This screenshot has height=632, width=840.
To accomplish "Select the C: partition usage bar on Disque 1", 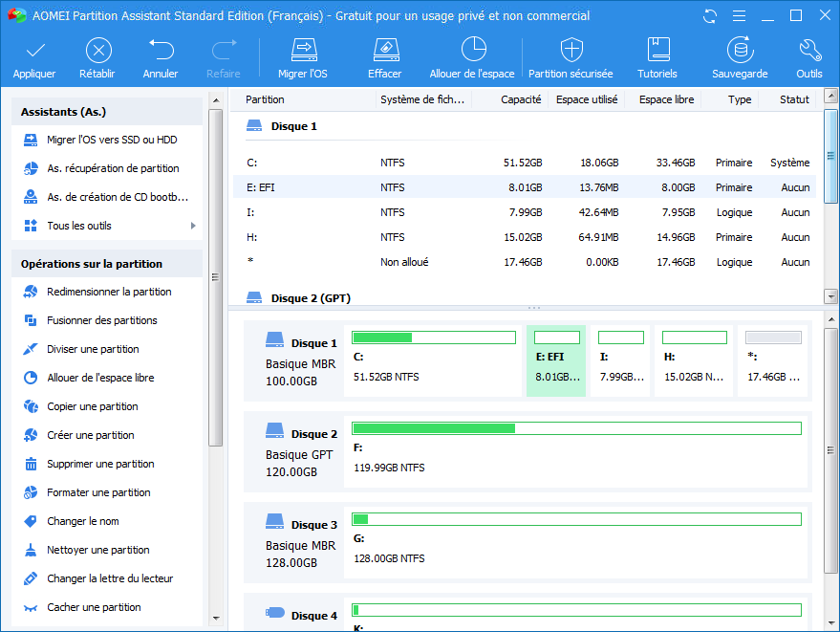I will [x=434, y=338].
